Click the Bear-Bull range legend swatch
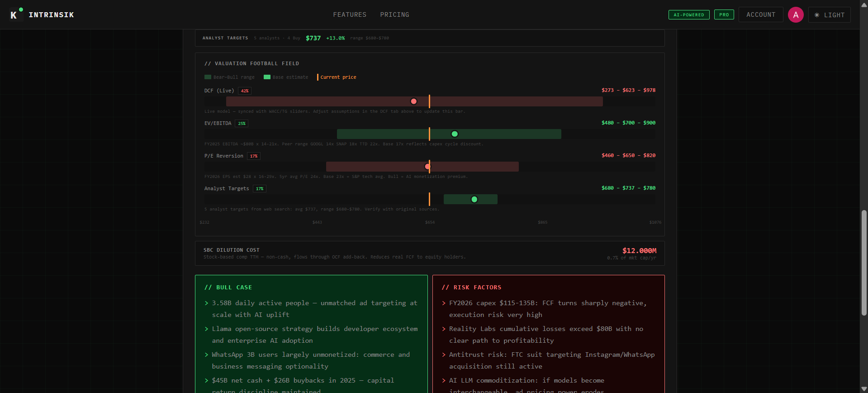868x393 pixels. pyautogui.click(x=208, y=77)
